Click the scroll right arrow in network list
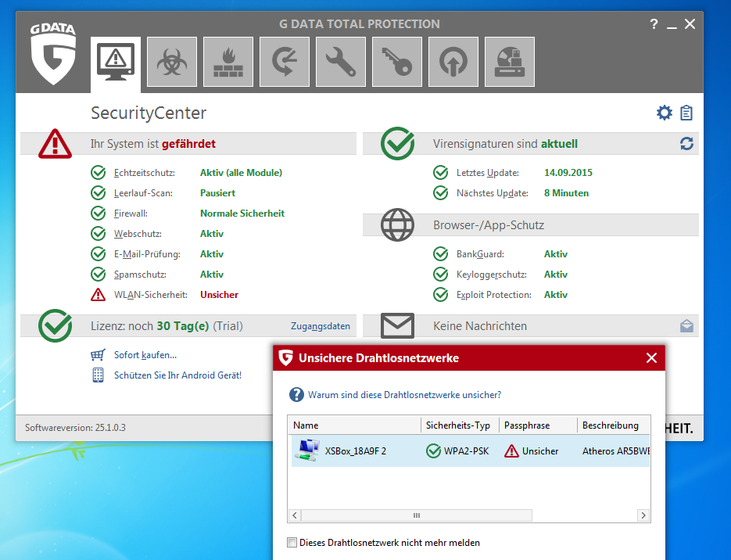Image resolution: width=731 pixels, height=560 pixels. click(643, 515)
